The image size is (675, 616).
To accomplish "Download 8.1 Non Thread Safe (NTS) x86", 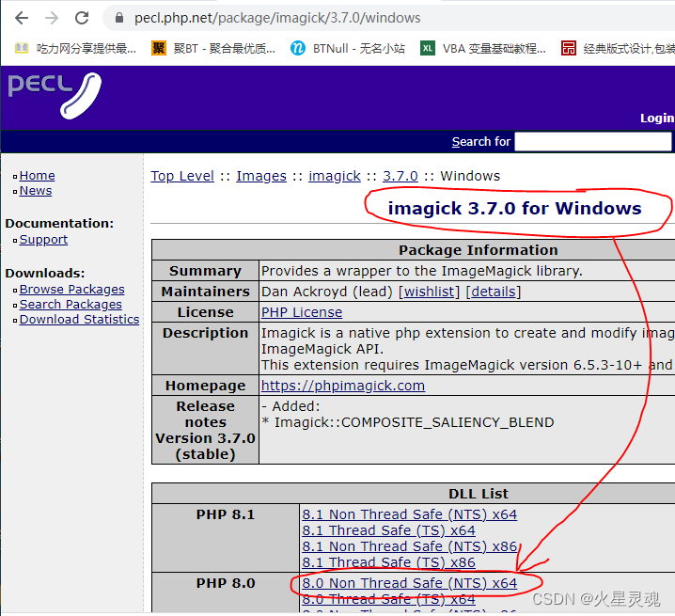I will tap(409, 546).
